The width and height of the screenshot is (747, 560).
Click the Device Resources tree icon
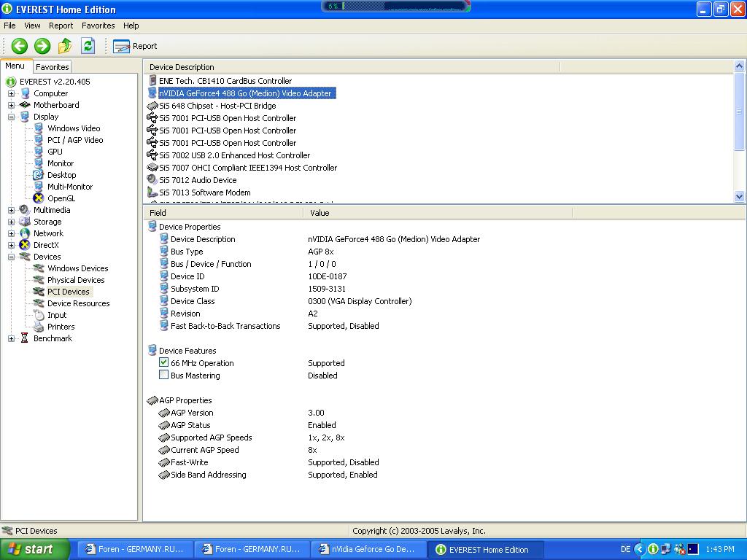pos(39,303)
